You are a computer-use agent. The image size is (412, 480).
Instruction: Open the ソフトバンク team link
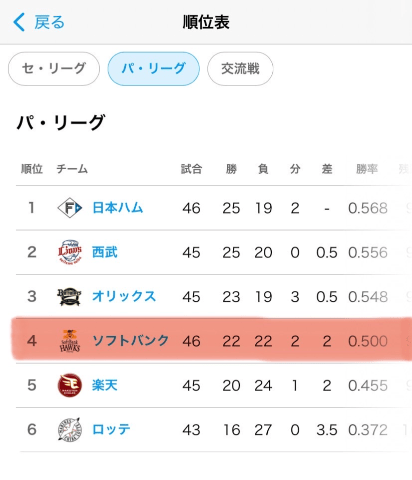[131, 341]
